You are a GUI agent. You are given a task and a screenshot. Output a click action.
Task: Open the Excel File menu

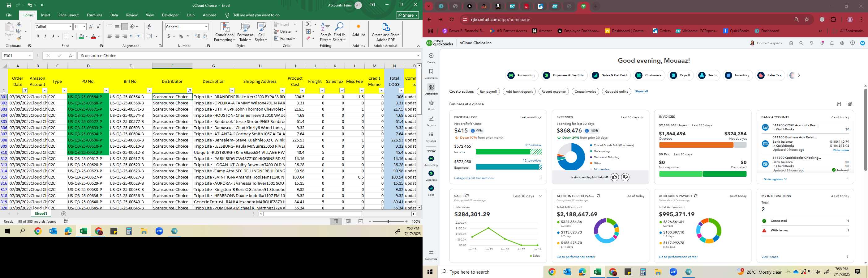click(x=9, y=15)
